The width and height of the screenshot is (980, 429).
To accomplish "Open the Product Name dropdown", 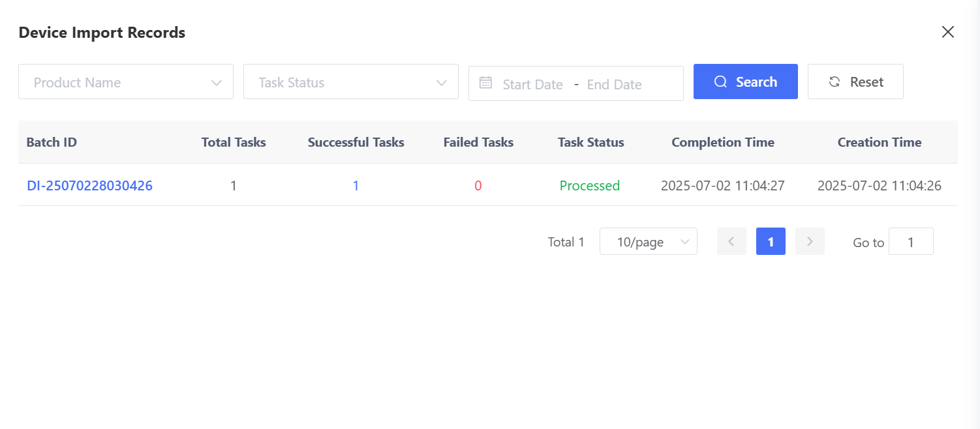I will [x=125, y=82].
